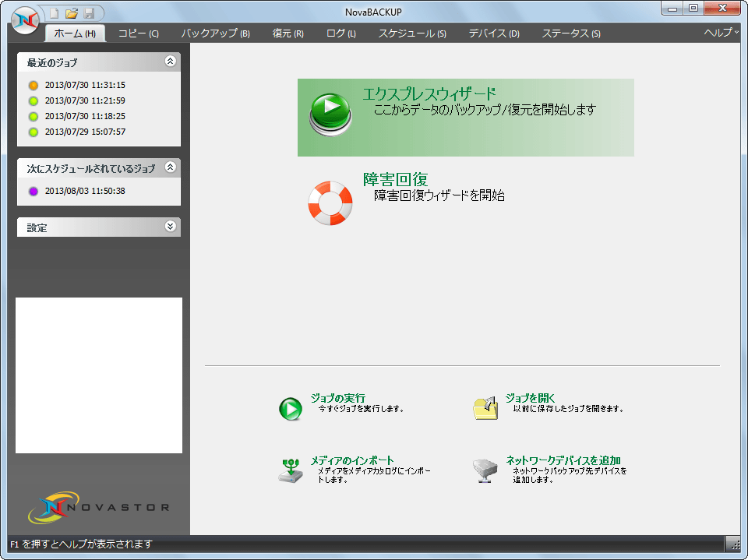
Task: Click the NovaBACKUP round application logo button
Action: point(25,20)
